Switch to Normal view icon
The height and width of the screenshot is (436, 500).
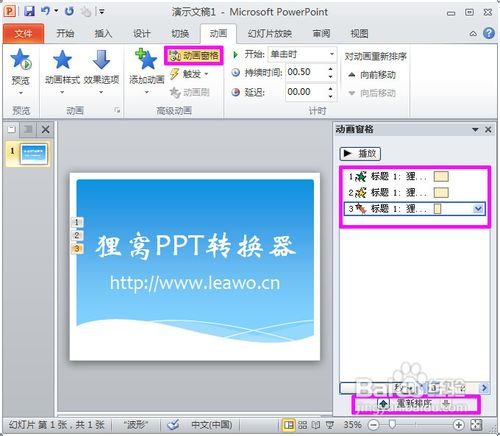click(289, 425)
